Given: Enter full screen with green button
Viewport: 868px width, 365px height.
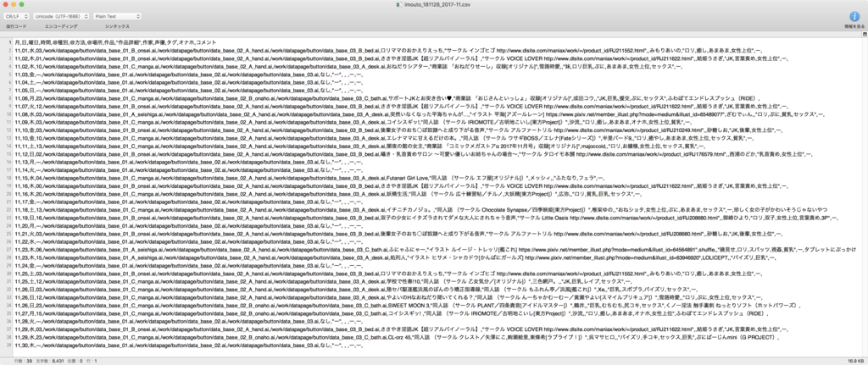Looking at the screenshot, I should point(21,4).
